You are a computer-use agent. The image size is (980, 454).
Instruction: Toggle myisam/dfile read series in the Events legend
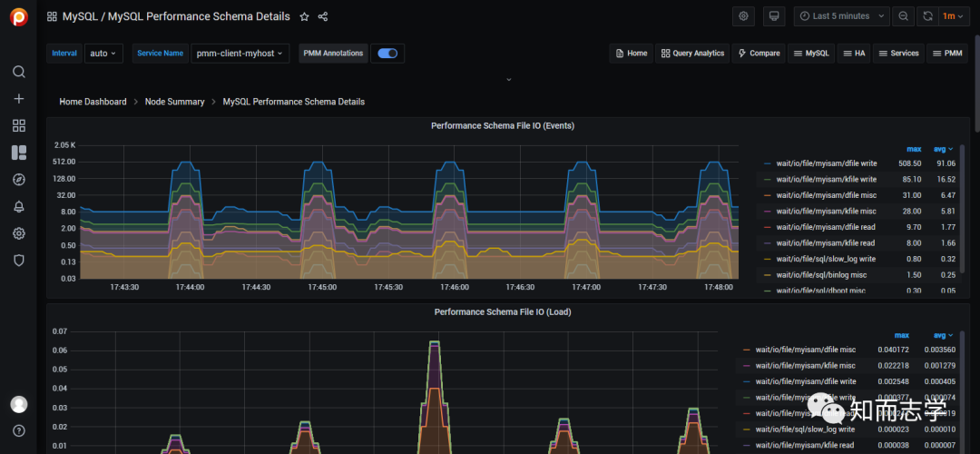click(826, 227)
